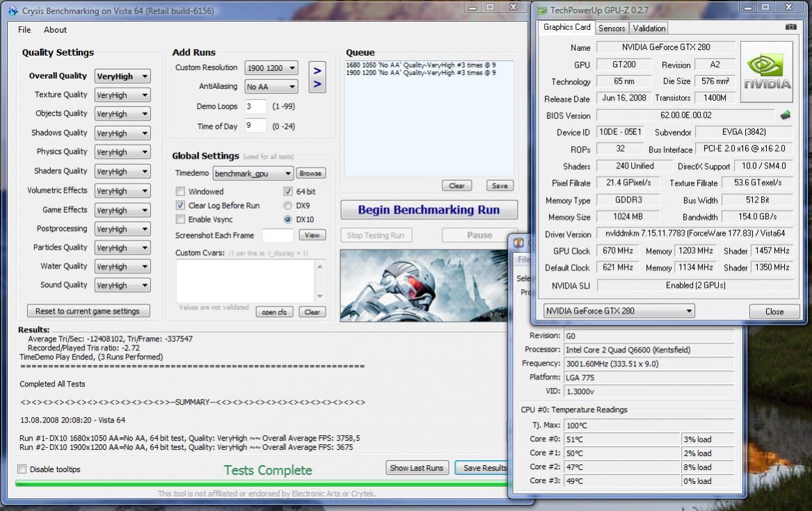Click the Run #1 DX10 results line
This screenshot has width=812, height=511.
pyautogui.click(x=189, y=438)
